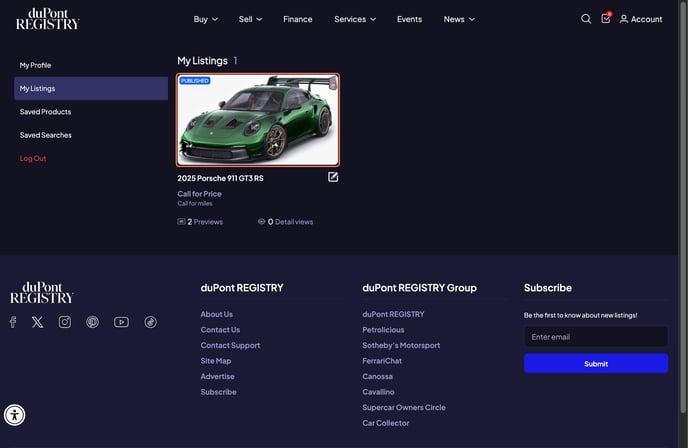Open Saved Searches in sidebar
688x448 pixels.
tap(91, 135)
